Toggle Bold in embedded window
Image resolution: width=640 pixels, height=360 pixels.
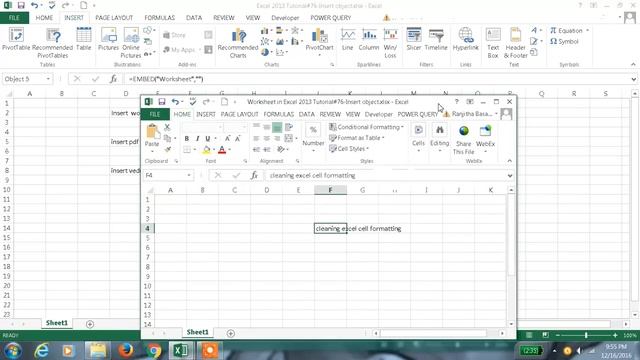pos(187,139)
